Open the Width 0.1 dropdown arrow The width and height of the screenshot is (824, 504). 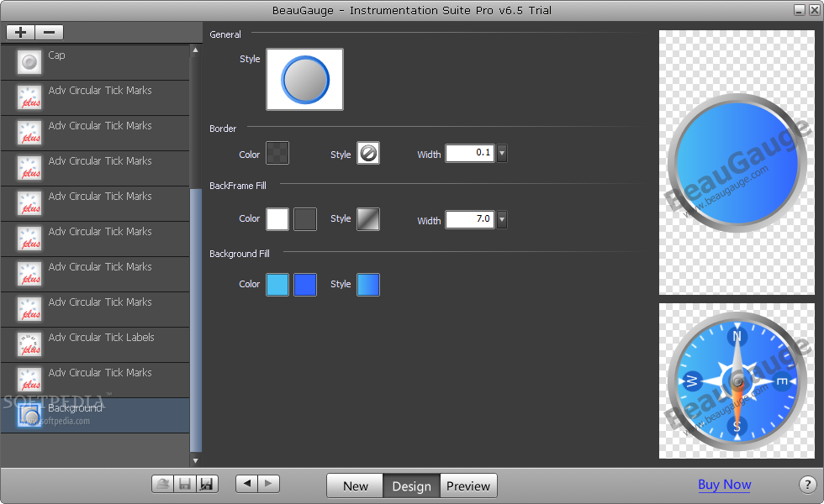tap(502, 153)
